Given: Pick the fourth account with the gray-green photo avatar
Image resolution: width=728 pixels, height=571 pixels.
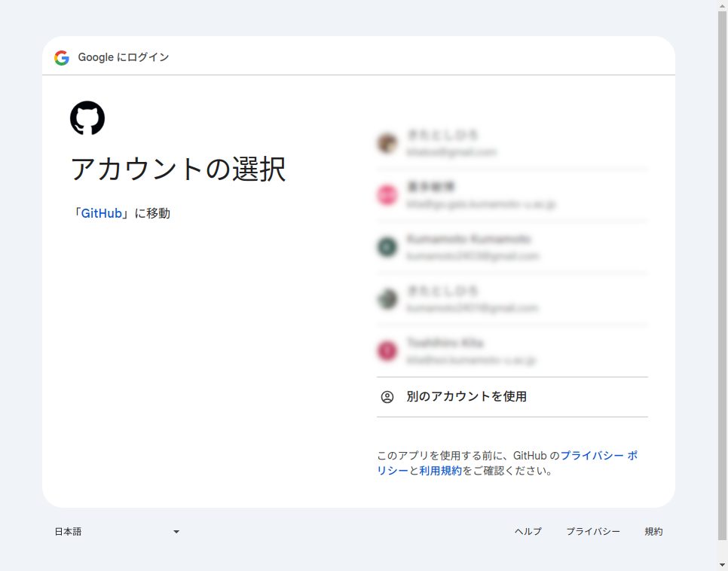Looking at the screenshot, I should (x=387, y=299).
